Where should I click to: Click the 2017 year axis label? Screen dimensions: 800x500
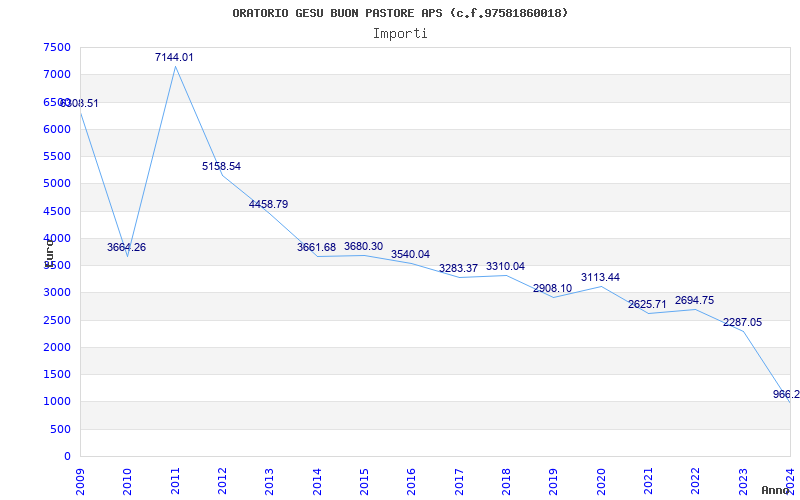[459, 481]
